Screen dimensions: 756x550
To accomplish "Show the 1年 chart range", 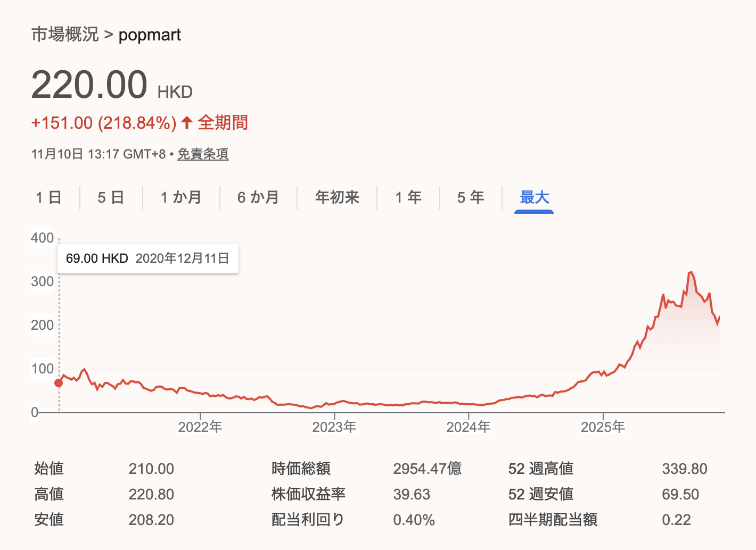I will point(408,197).
